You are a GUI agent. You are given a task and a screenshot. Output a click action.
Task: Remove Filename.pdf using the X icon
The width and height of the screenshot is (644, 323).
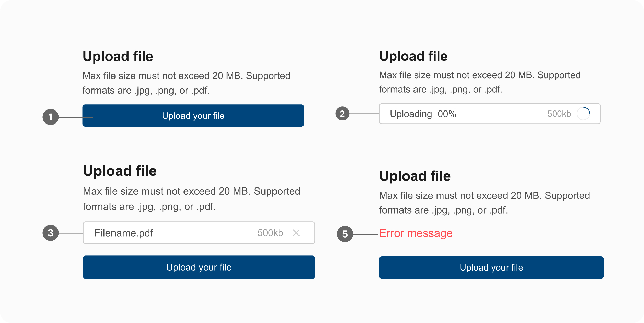296,233
